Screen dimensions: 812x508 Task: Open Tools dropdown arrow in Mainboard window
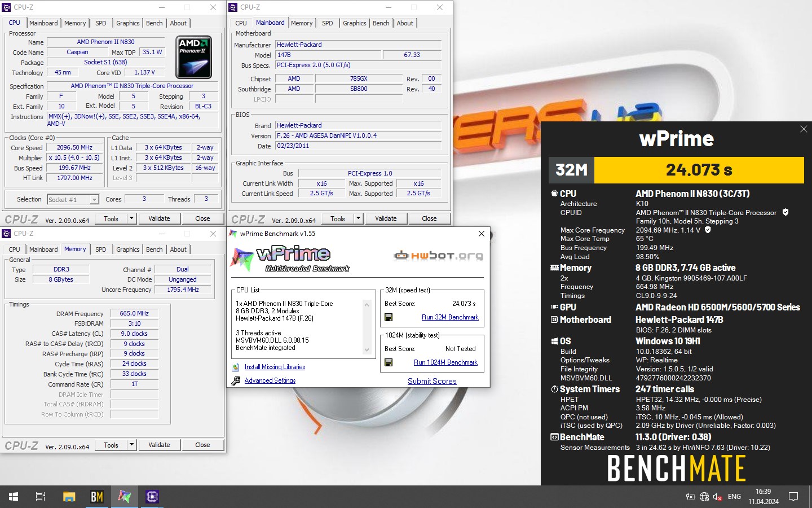pos(358,218)
